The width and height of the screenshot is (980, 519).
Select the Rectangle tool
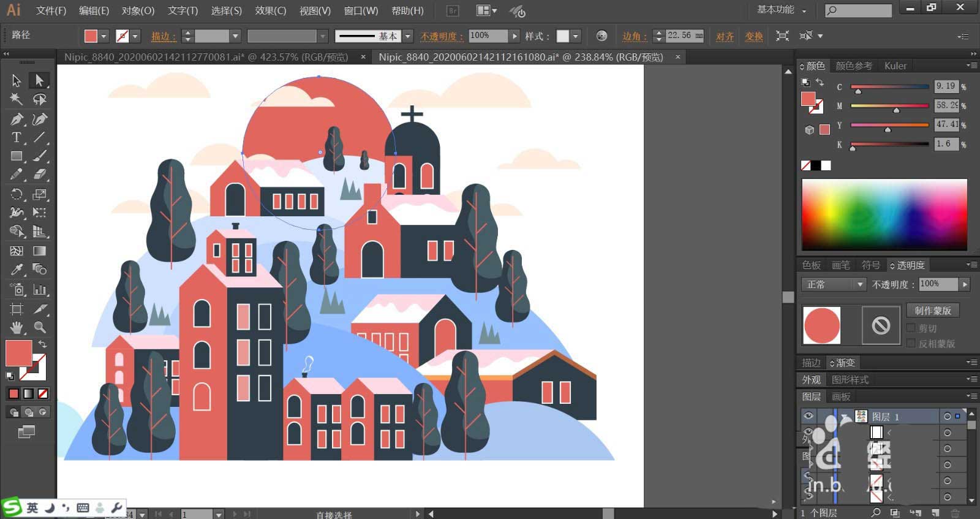[x=17, y=156]
